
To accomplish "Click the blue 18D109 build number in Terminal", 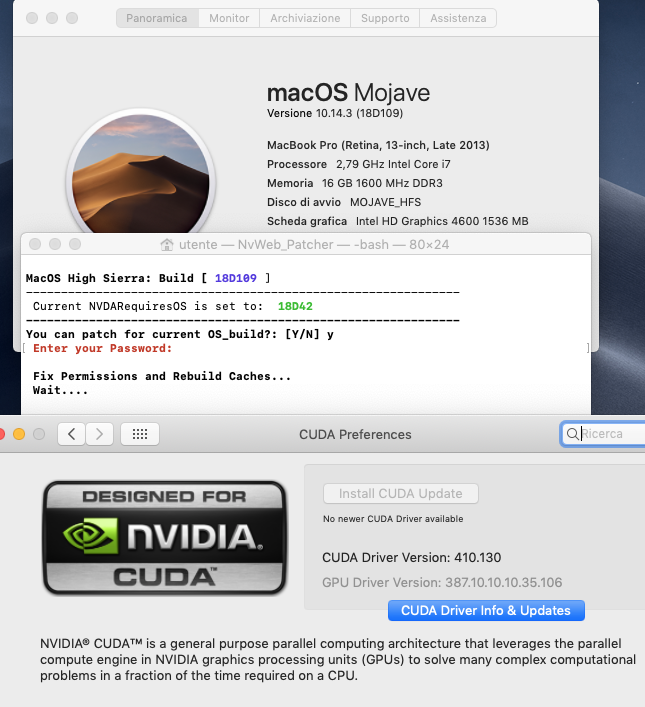I will (x=235, y=278).
